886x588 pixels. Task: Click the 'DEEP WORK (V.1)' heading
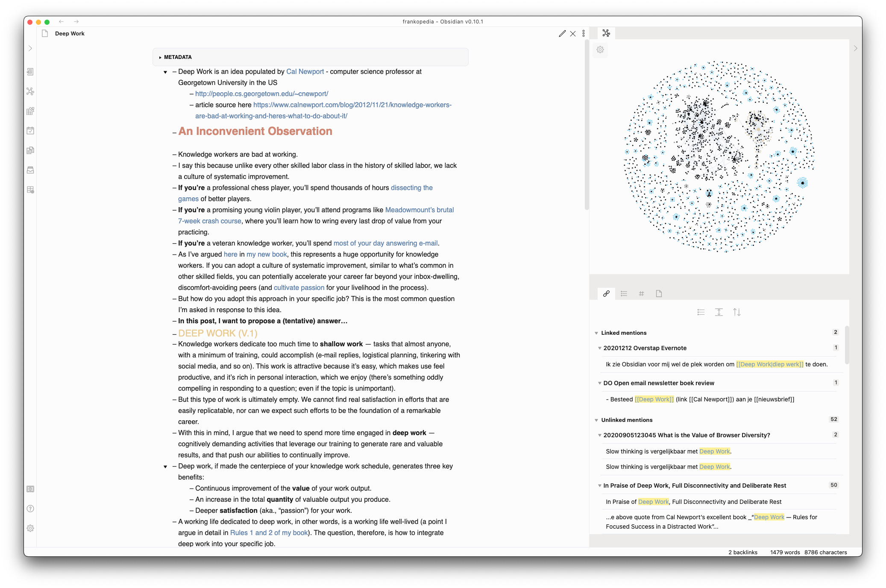tap(218, 333)
